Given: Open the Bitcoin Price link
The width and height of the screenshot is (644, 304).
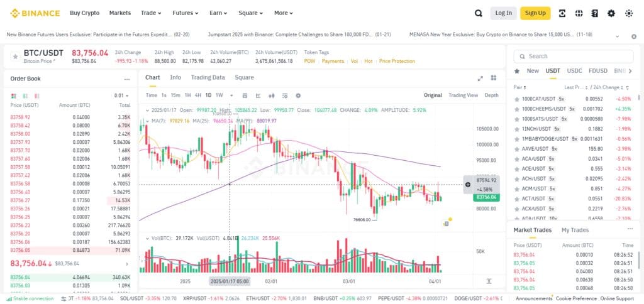Looking at the screenshot, I should [40, 61].
